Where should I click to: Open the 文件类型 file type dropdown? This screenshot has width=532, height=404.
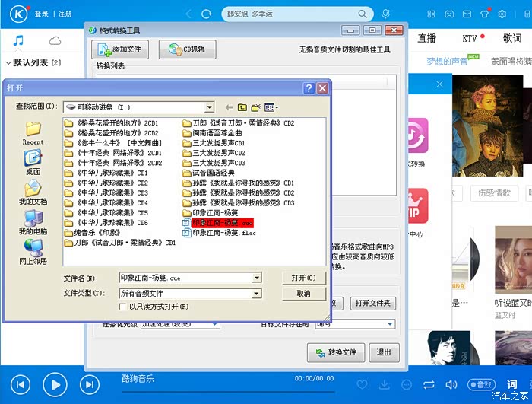coord(256,294)
